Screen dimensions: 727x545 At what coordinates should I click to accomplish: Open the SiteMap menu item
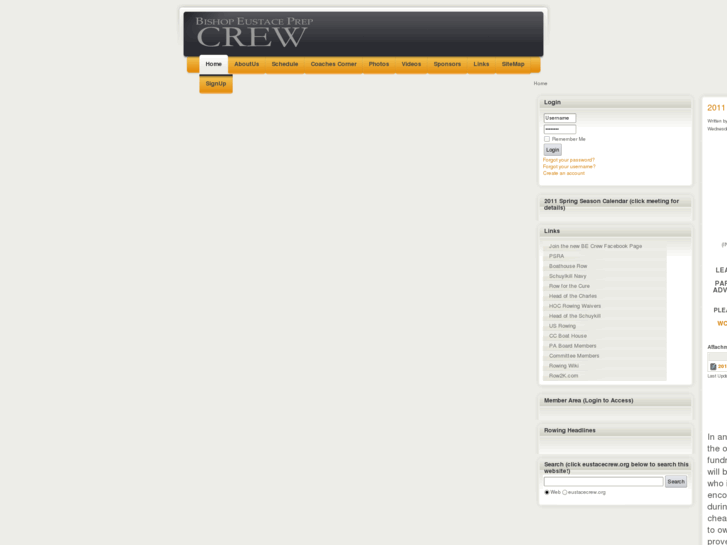tap(513, 64)
